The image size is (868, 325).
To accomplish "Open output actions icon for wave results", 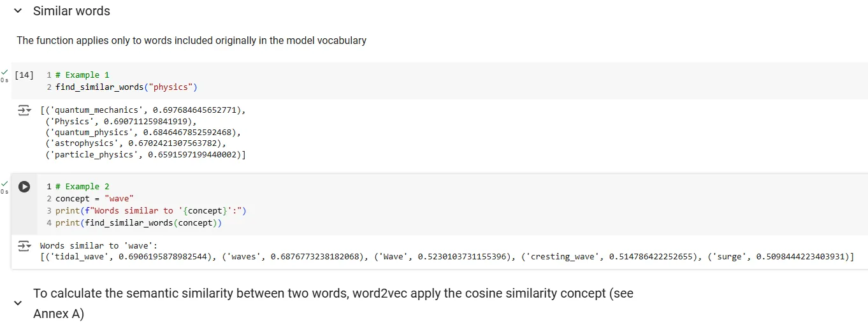I will (x=24, y=246).
